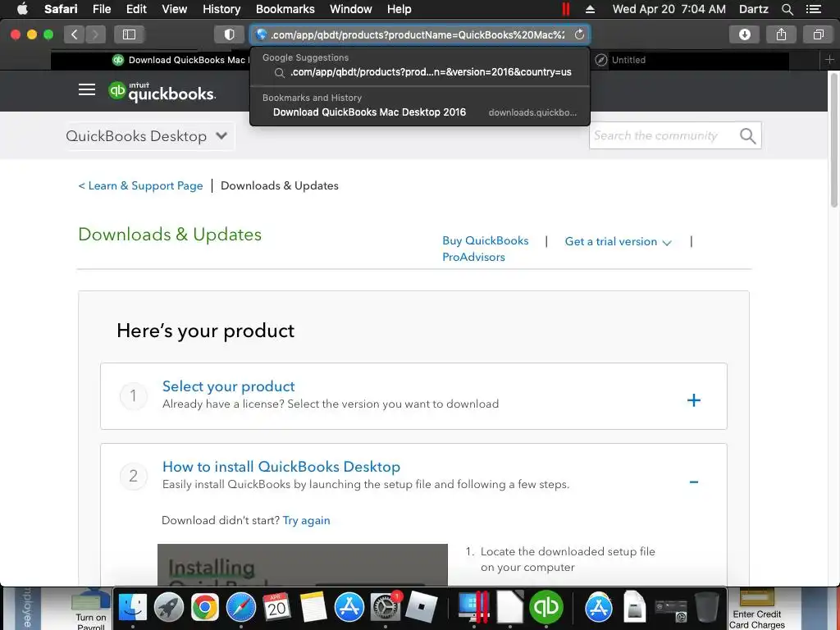Show the tab overview button
This screenshot has height=630, width=840.
[818, 34]
